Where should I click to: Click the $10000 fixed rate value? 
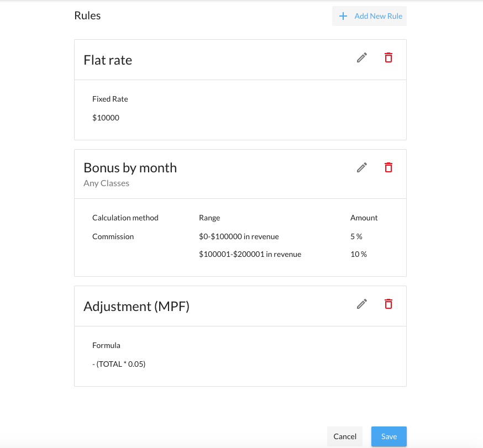pyautogui.click(x=106, y=118)
